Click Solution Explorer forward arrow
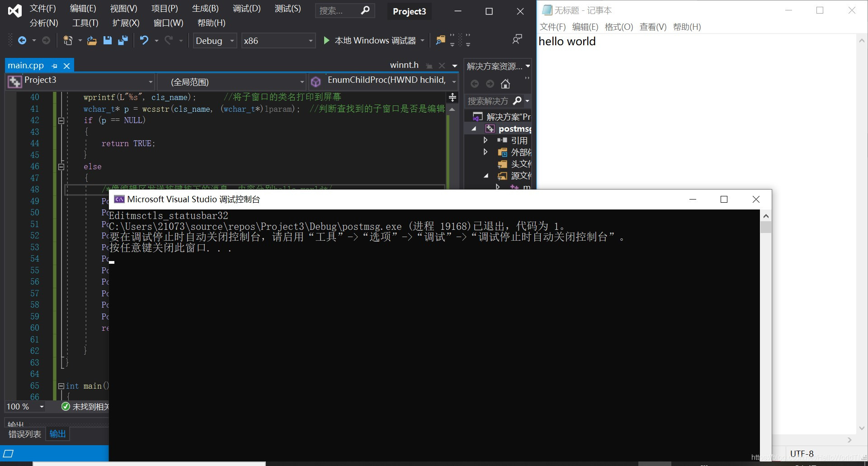The width and height of the screenshot is (868, 466). pos(490,84)
